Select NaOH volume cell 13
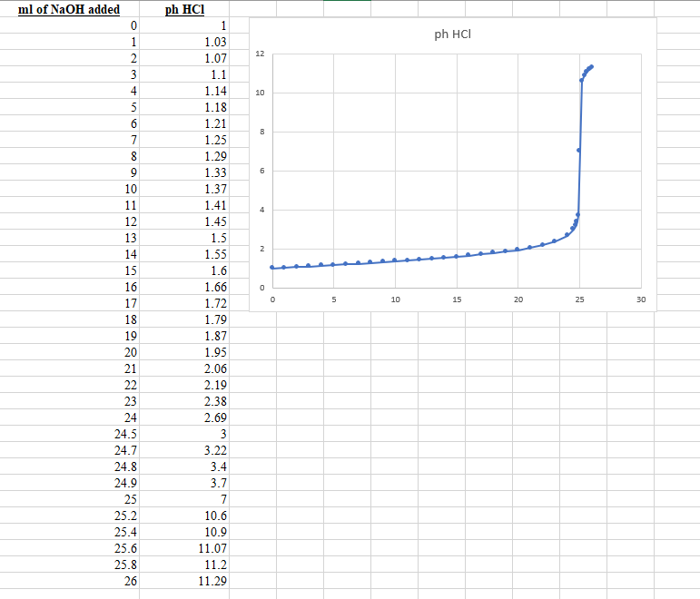Screen dimensions: 700x599 (69, 238)
